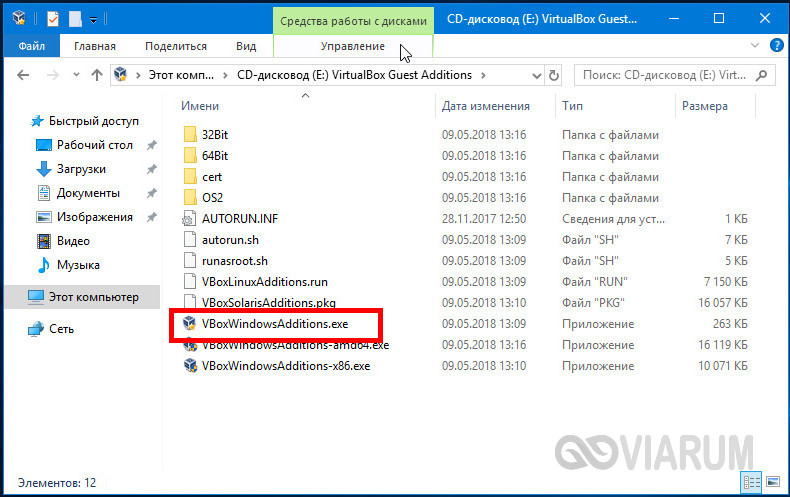The height and width of the screenshot is (497, 790).
Task: Go forward with the right arrow
Action: pos(52,75)
